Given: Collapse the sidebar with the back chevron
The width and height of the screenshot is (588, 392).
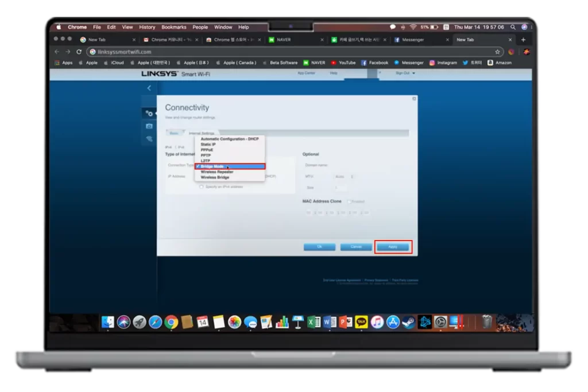Looking at the screenshot, I should [149, 88].
